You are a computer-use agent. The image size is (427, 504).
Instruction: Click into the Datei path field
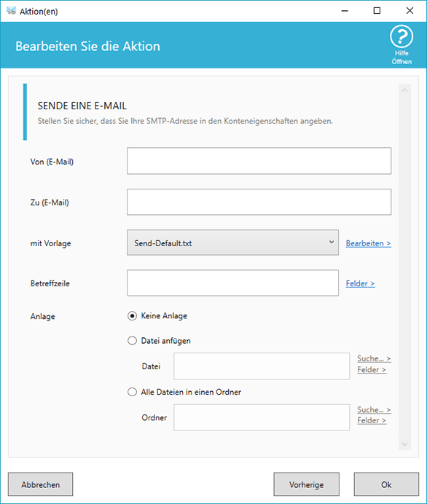coord(262,366)
